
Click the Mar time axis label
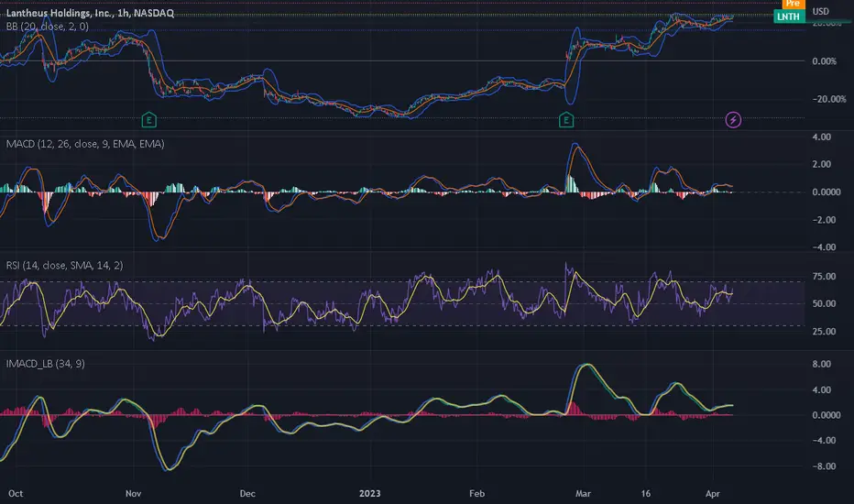584,494
